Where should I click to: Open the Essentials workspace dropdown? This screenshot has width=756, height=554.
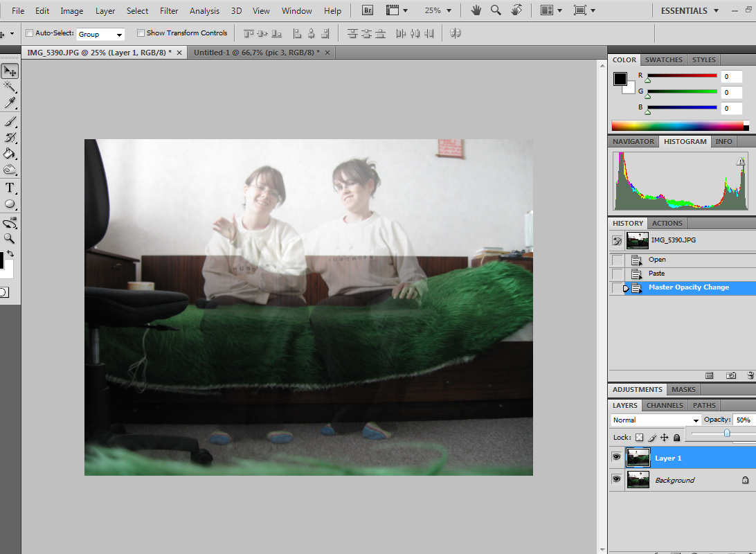pos(690,10)
